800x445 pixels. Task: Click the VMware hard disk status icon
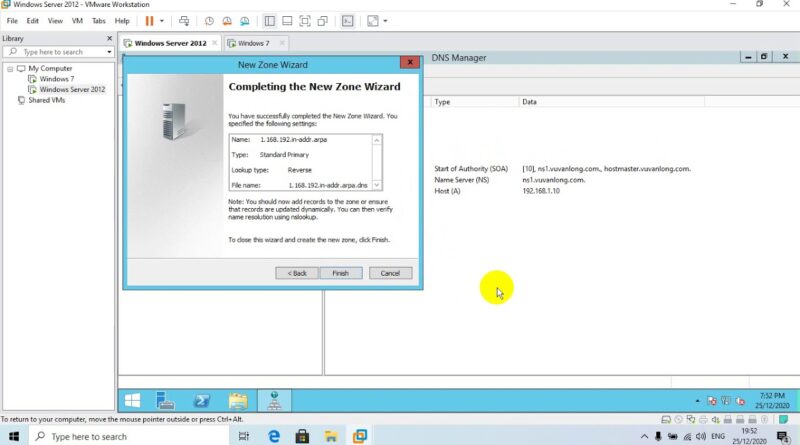coord(666,419)
